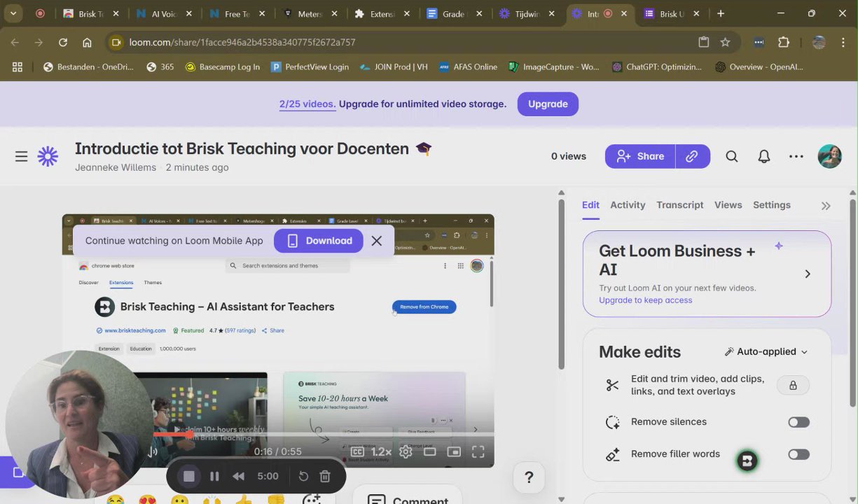858x504 pixels.
Task: Click the Loom logo icon
Action: coord(48,157)
